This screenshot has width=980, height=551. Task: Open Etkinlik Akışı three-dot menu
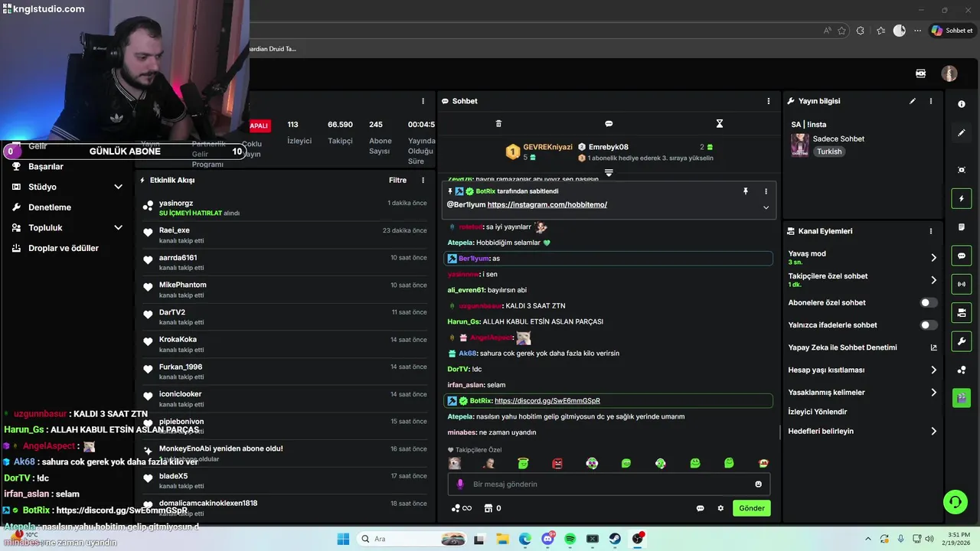point(423,181)
